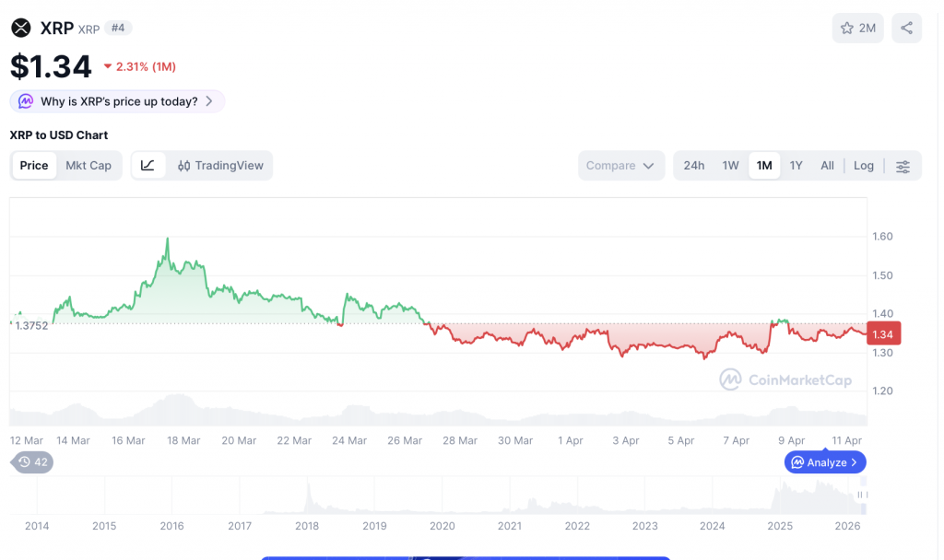Switch chart to Mkt Cap view
944x560 pixels.
tap(88, 166)
